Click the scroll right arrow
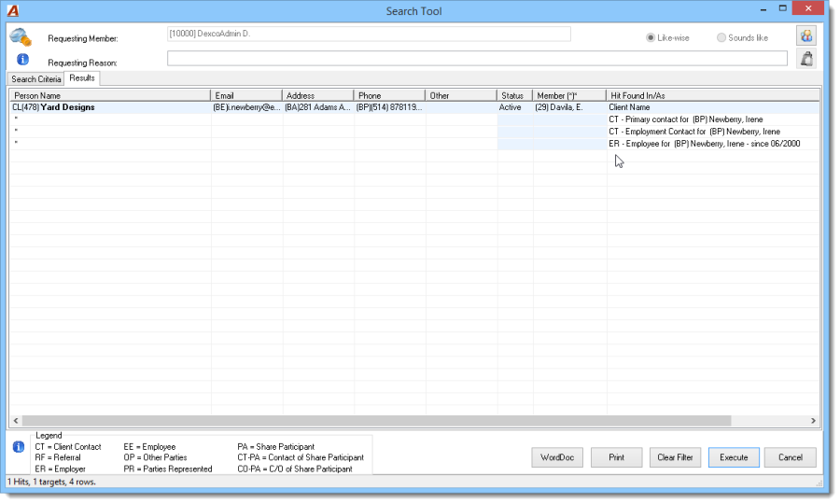840x504 pixels. (813, 421)
